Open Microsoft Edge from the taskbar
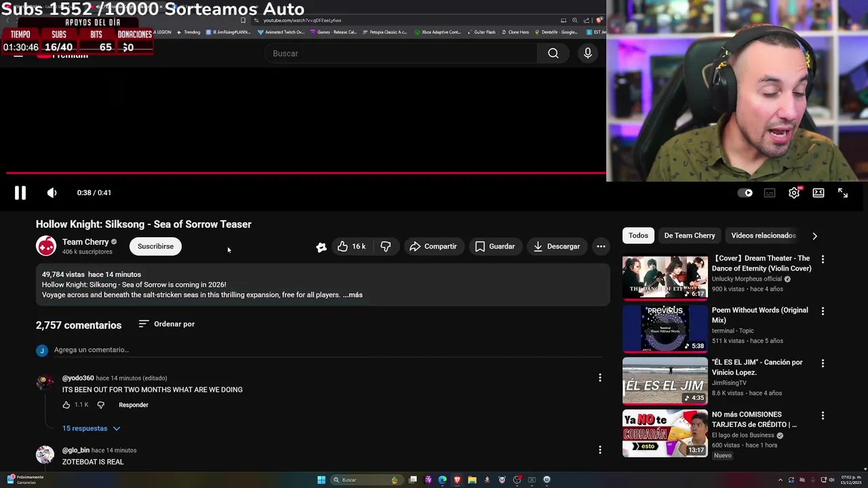The width and height of the screenshot is (868, 488). coord(443,480)
